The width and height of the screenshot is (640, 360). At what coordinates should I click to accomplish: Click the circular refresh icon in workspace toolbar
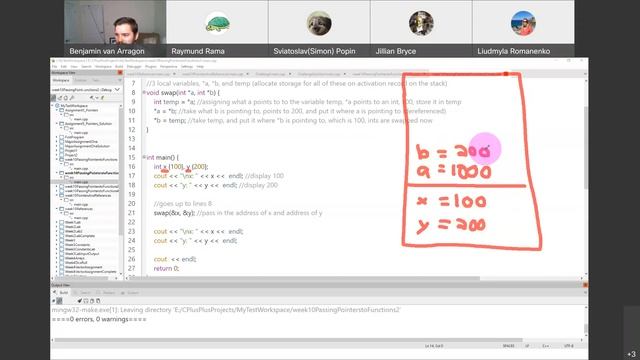pyautogui.click(x=66, y=98)
